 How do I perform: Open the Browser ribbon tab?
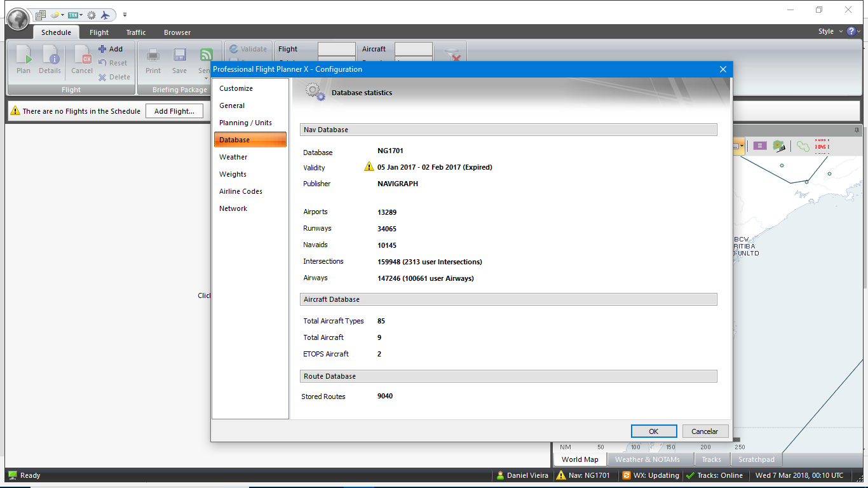(177, 32)
